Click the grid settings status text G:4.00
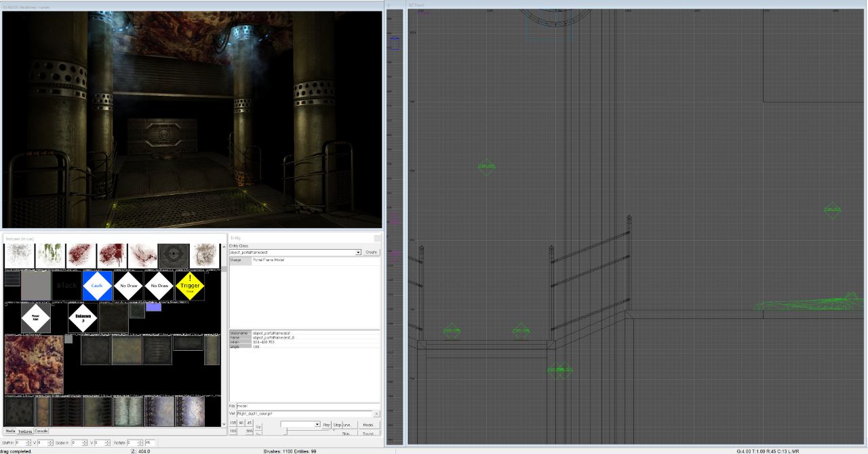868x454 pixels. pos(768,451)
